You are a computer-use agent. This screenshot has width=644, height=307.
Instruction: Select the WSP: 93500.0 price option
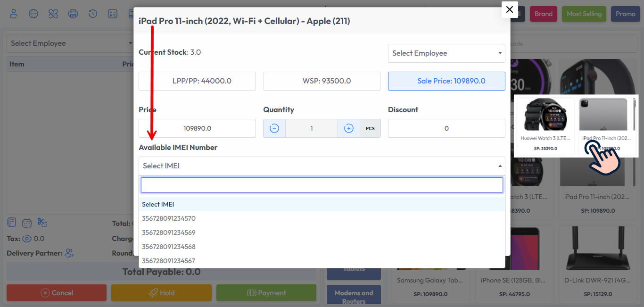[322, 81]
